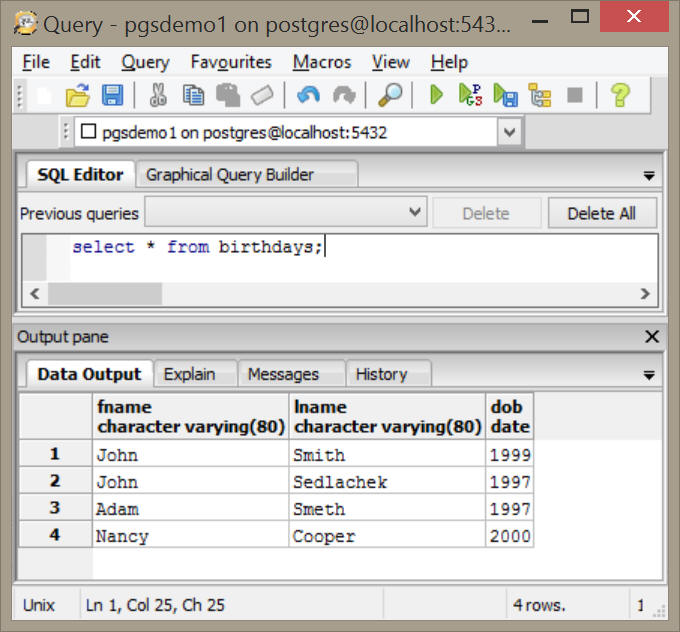Open the Favourites menu
The width and height of the screenshot is (680, 632).
tap(231, 62)
